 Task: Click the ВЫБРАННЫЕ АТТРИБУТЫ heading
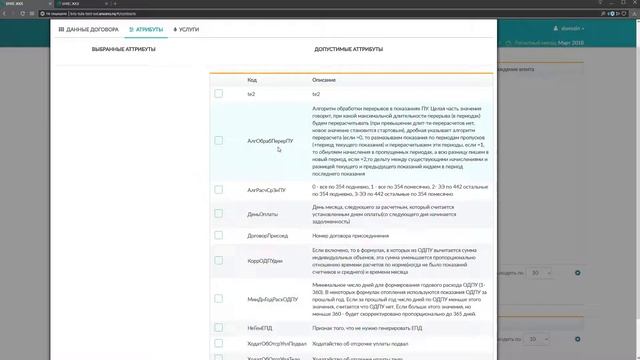(x=124, y=49)
